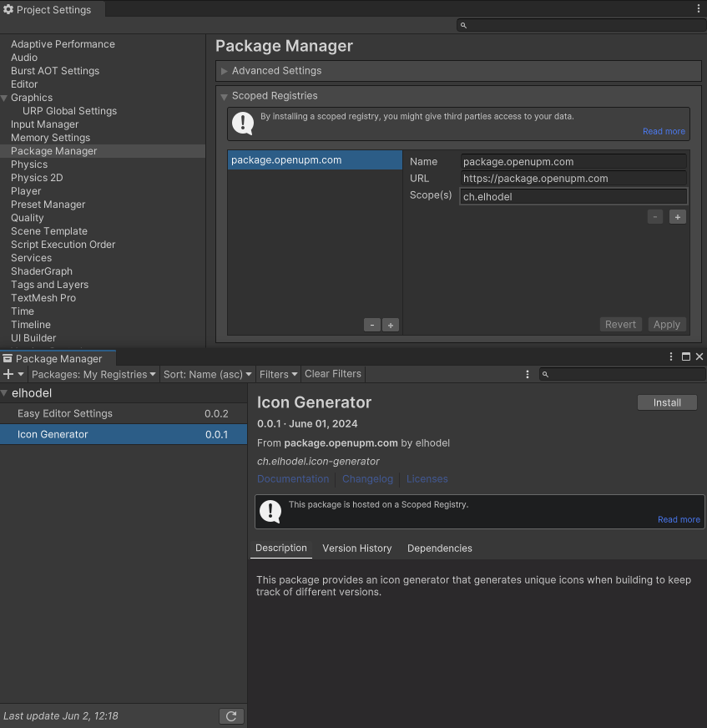Screen dimensions: 707x728
Task: Switch to the Version History tab
Action: coord(357,549)
